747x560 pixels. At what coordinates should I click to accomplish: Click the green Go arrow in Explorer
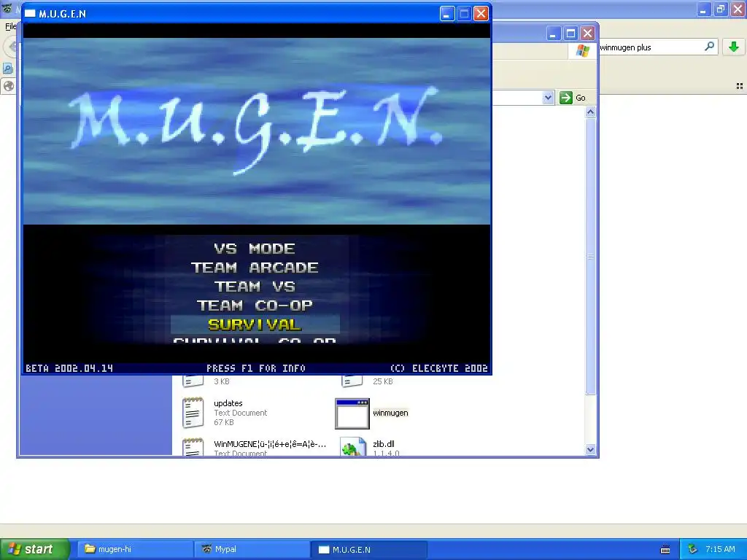(x=565, y=98)
